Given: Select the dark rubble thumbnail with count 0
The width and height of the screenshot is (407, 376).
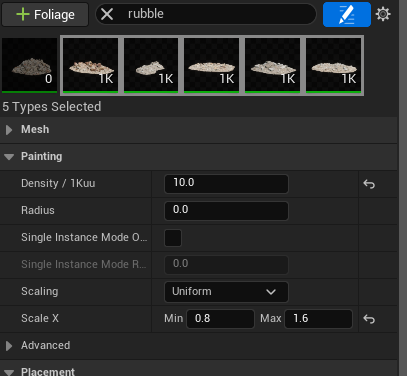Looking at the screenshot, I should [30, 65].
